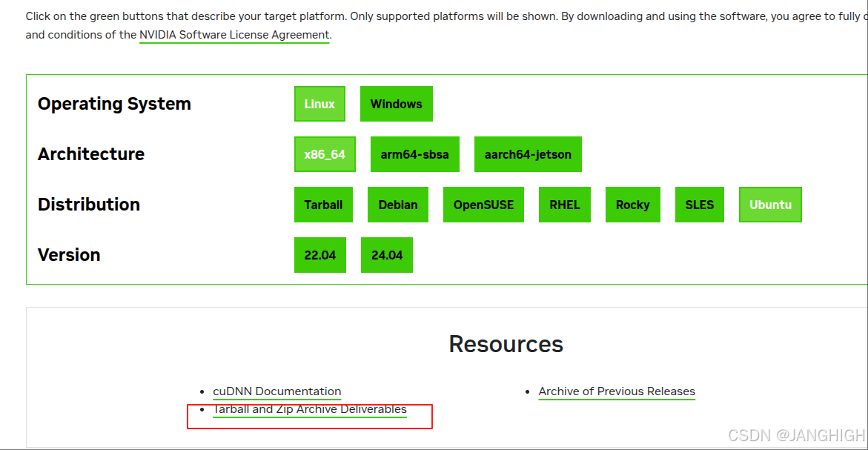Choose the aarch64-jetson architecture button
868x450 pixels.
coord(528,154)
